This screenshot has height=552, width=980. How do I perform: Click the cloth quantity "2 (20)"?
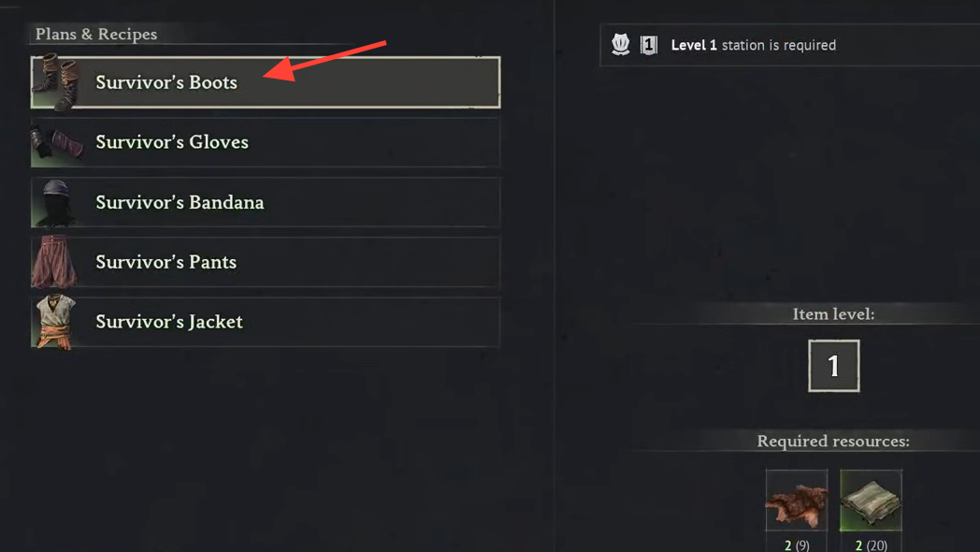(x=871, y=545)
